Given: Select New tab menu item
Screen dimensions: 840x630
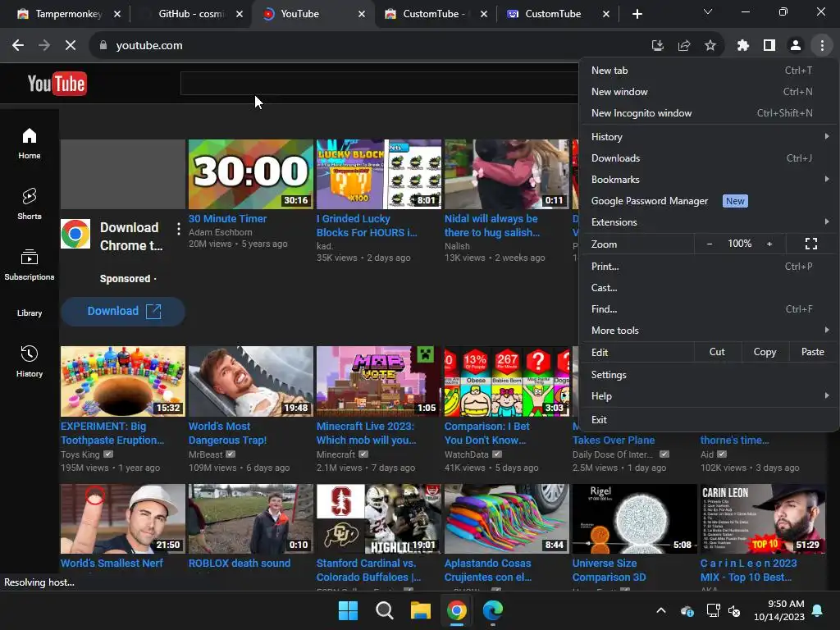Looking at the screenshot, I should click(710, 71).
